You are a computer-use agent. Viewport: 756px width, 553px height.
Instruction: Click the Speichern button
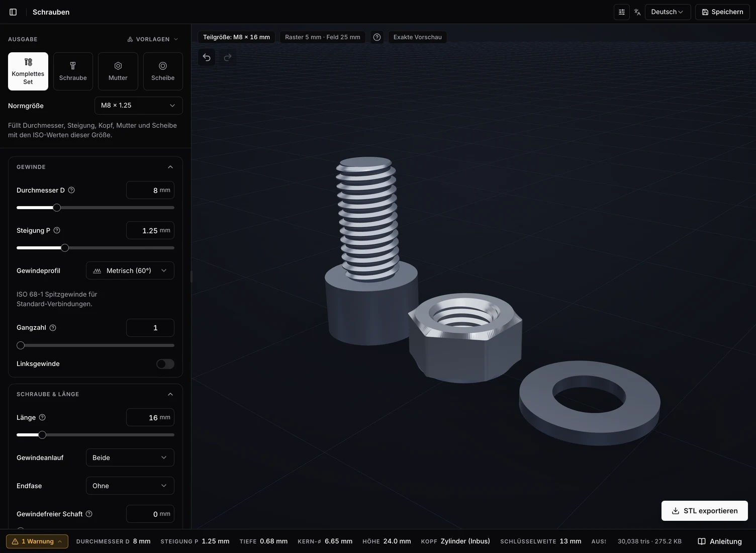click(x=722, y=12)
